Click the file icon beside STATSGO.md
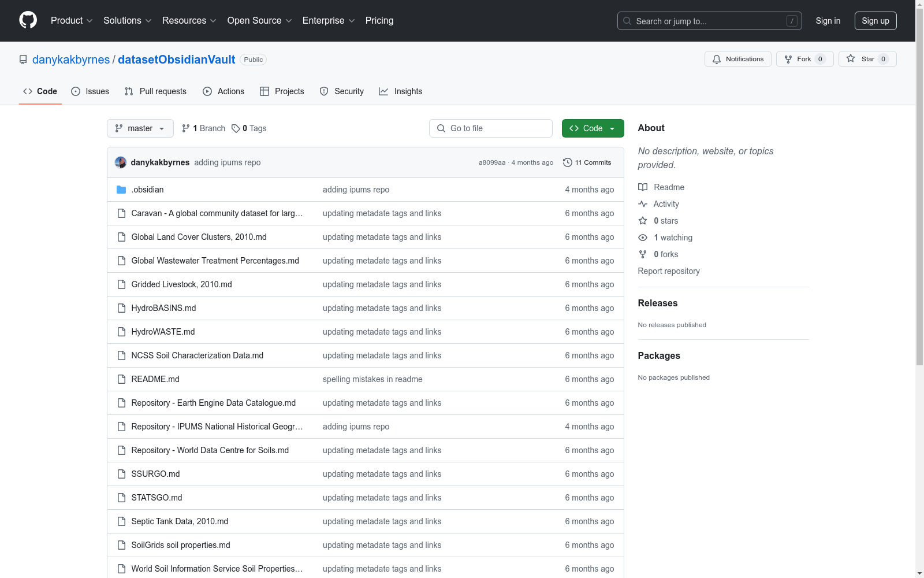This screenshot has width=924, height=578. tap(121, 498)
